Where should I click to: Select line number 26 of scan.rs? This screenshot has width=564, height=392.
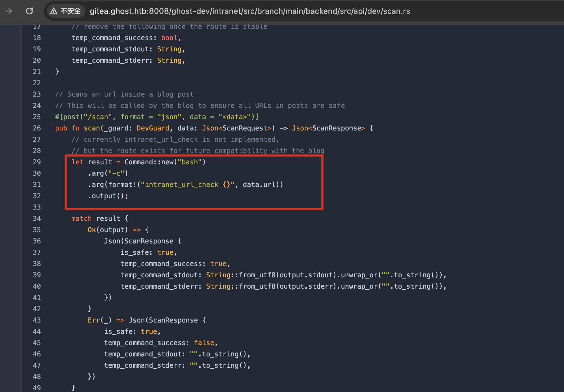(x=37, y=128)
